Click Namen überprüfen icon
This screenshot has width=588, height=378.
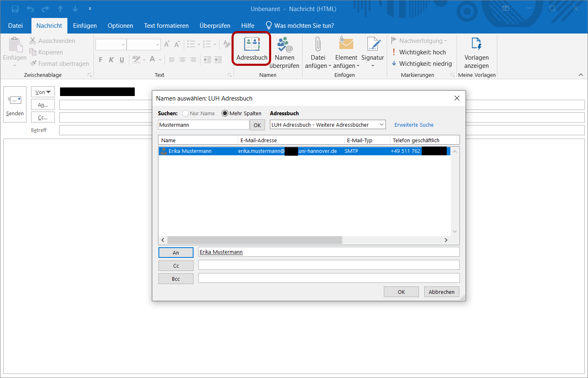click(285, 45)
